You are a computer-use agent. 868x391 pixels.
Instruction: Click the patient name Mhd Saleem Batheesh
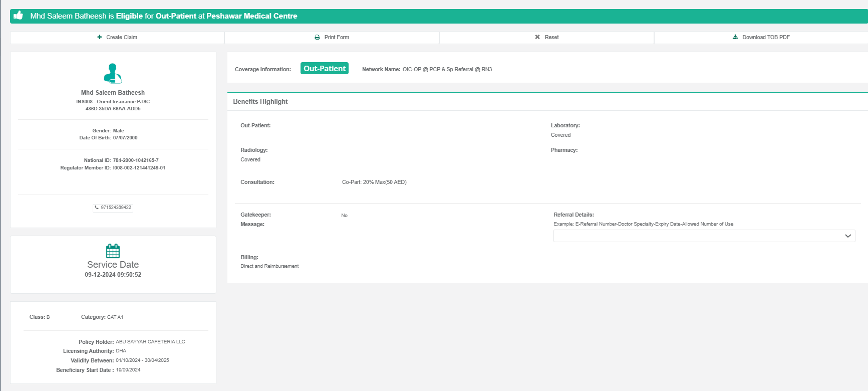click(x=113, y=93)
